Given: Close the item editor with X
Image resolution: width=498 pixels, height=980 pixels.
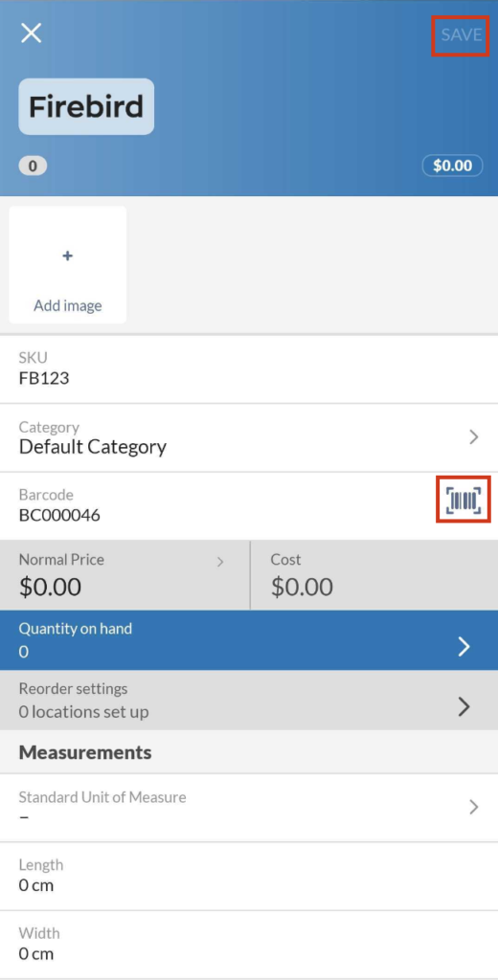Looking at the screenshot, I should coord(31,33).
